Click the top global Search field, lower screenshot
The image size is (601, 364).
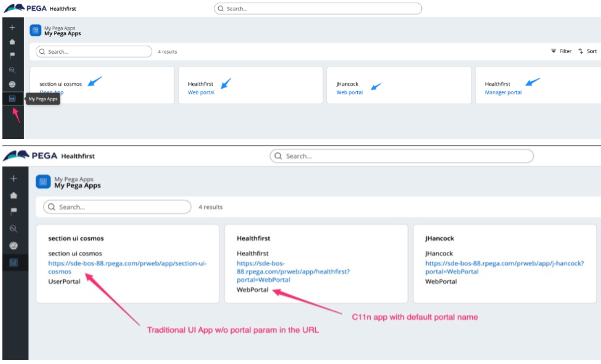(x=402, y=156)
